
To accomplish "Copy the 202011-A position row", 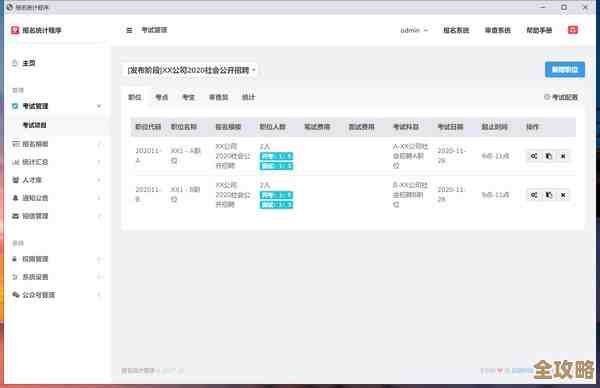I will tap(548, 156).
